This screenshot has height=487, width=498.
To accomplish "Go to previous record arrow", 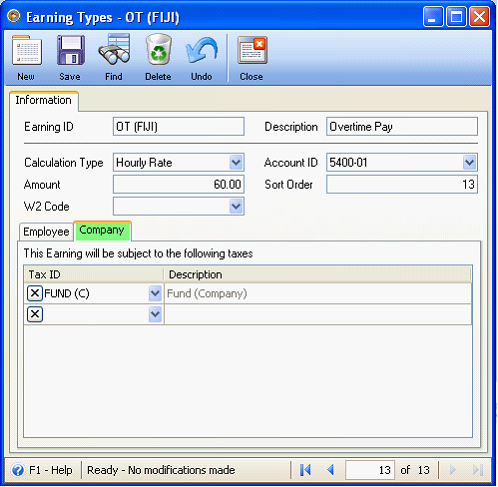I will click(x=330, y=470).
